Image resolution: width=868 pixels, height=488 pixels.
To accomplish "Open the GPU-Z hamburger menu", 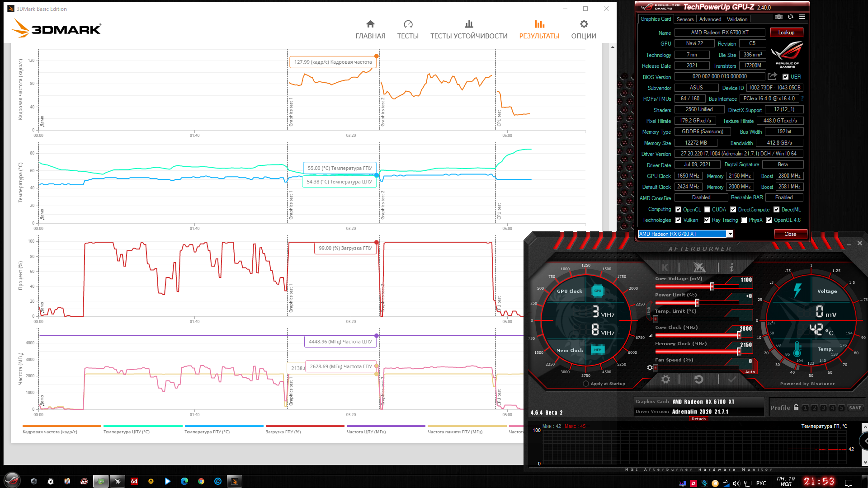I will (x=802, y=17).
